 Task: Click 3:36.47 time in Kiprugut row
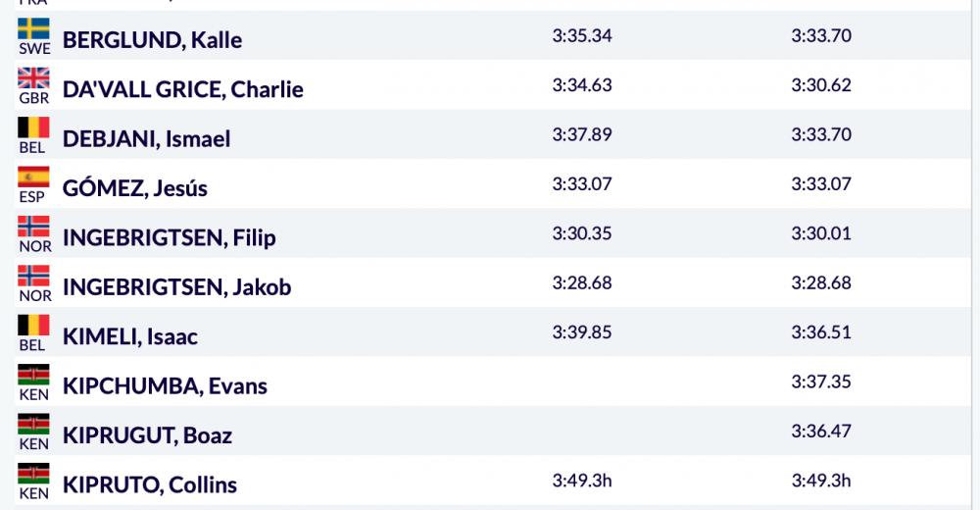[x=821, y=432]
